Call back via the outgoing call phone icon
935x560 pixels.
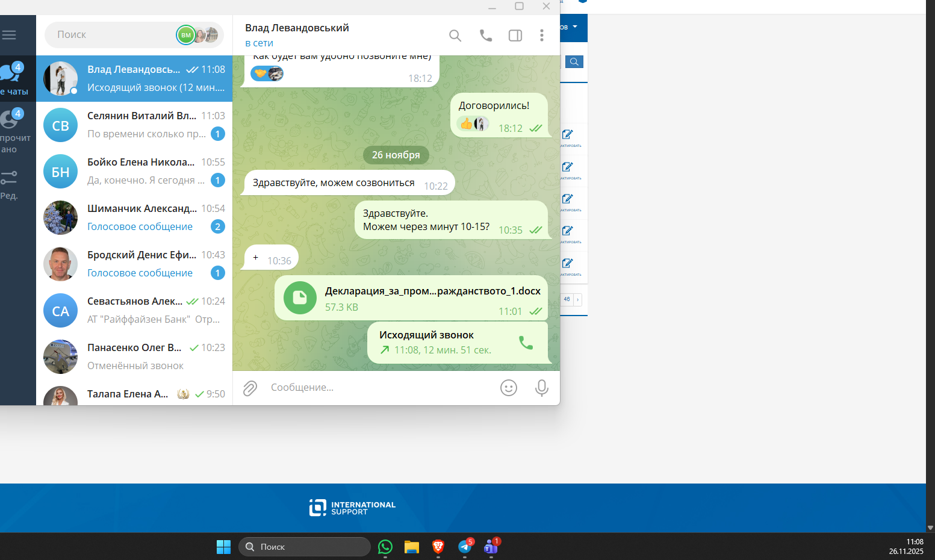pyautogui.click(x=526, y=343)
